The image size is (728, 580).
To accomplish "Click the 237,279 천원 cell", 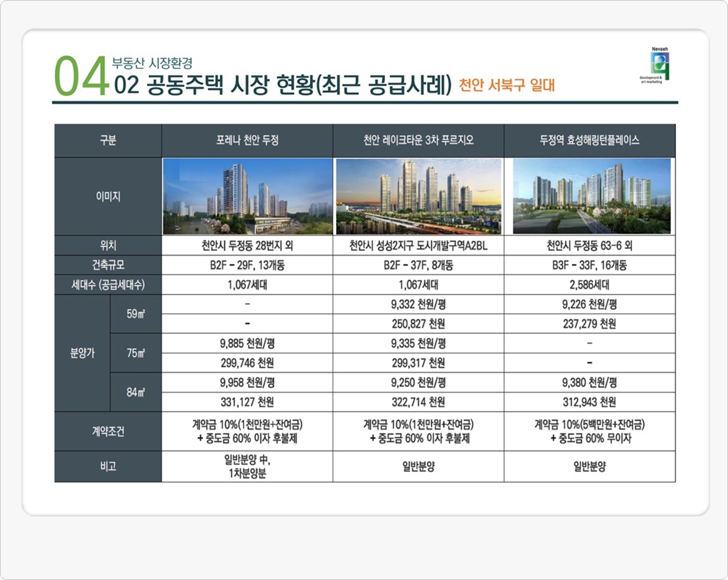I will click(590, 324).
